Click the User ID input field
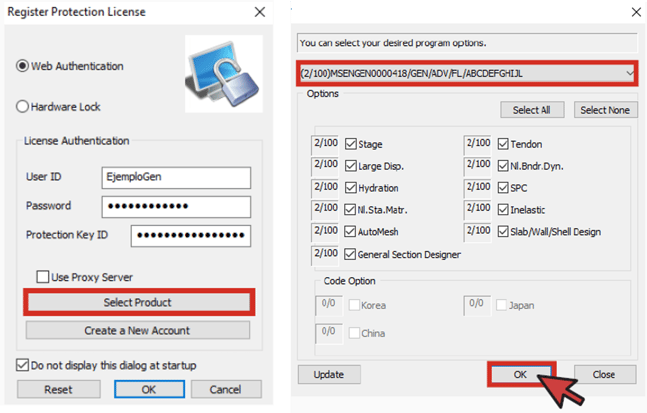The width and height of the screenshot is (647, 413). coord(176,177)
